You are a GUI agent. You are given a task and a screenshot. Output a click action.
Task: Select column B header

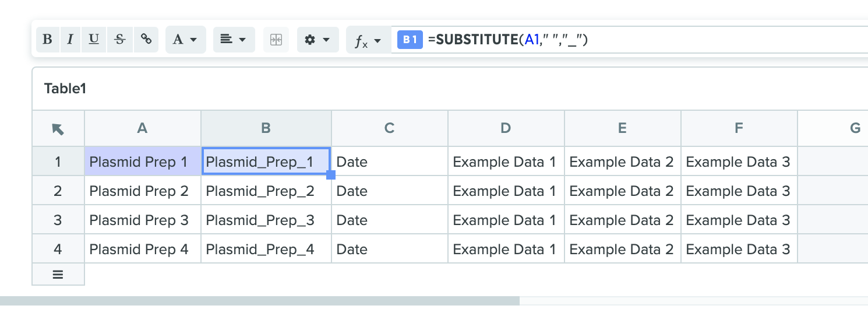[x=266, y=128]
